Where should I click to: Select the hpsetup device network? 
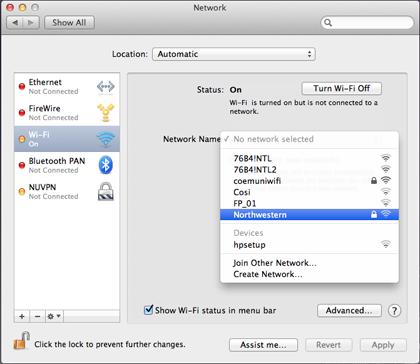(x=309, y=245)
